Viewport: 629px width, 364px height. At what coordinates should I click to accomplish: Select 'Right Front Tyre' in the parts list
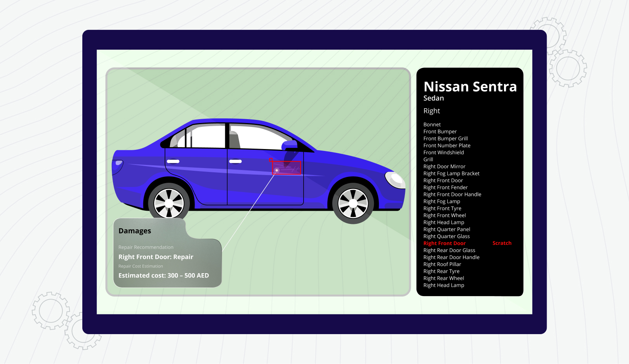coord(442,208)
